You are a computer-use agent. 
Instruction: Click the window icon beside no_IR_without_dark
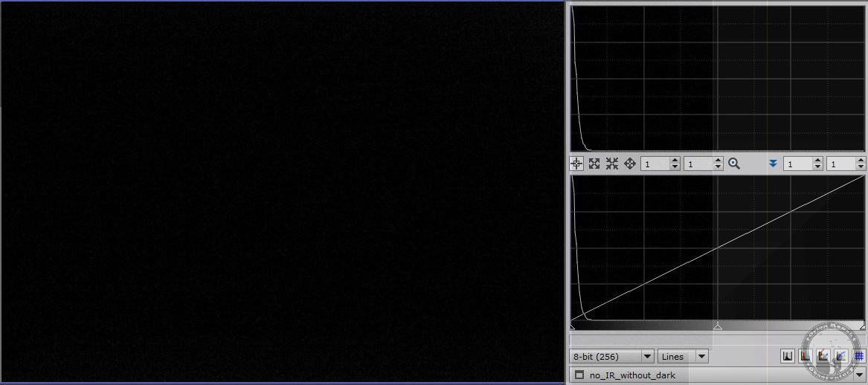point(579,375)
